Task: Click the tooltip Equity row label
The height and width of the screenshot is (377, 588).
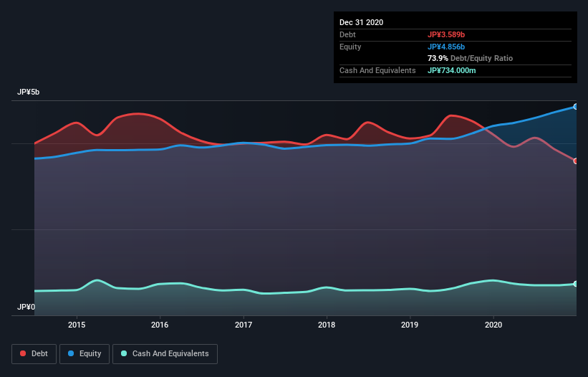Action: [350, 47]
